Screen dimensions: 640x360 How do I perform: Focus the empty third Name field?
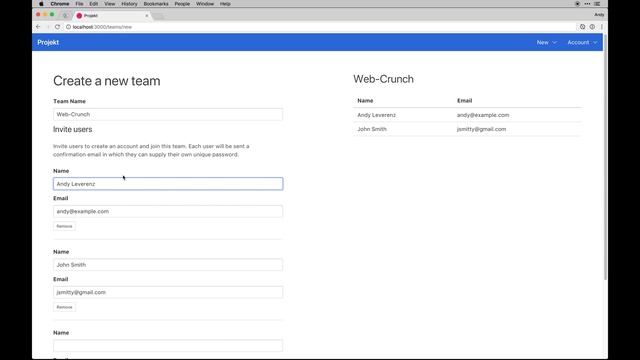coord(168,346)
